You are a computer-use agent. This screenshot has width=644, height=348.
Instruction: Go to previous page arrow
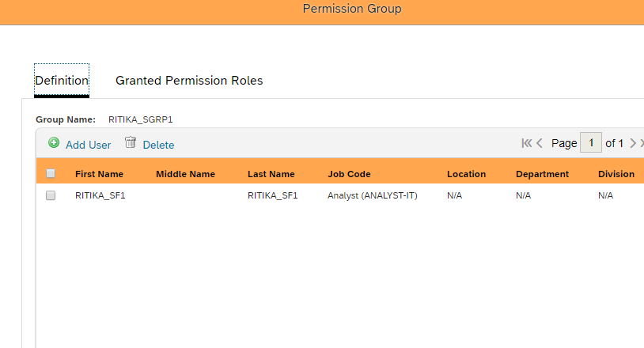[540, 143]
